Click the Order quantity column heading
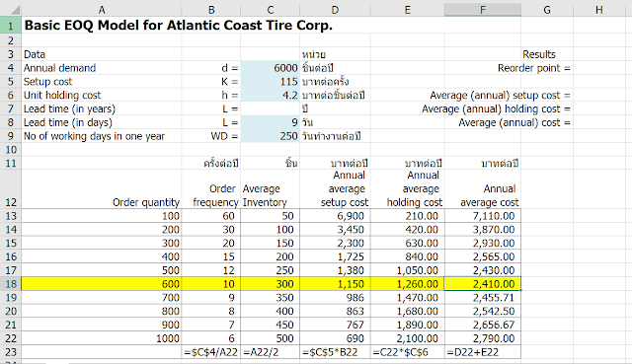The image size is (632, 364). pos(146,202)
